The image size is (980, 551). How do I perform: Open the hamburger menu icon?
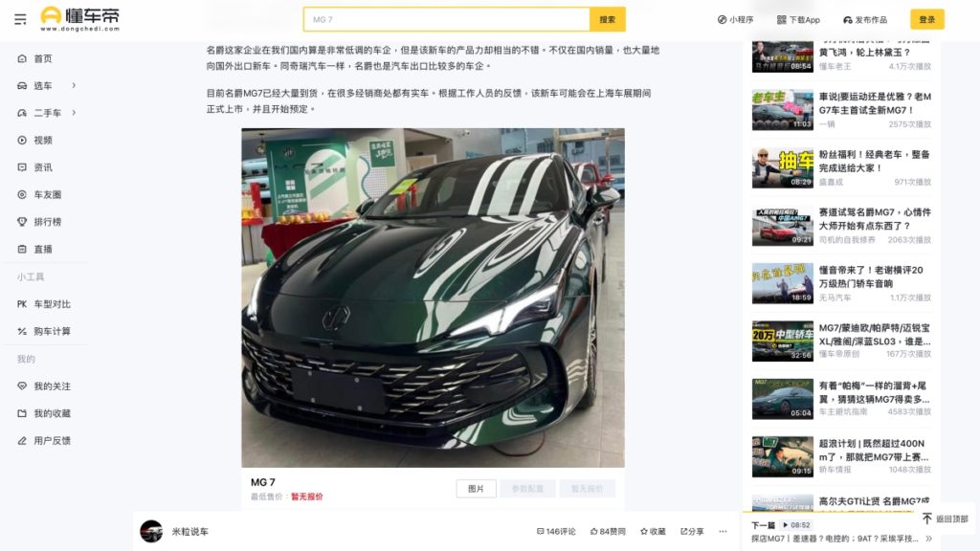20,19
